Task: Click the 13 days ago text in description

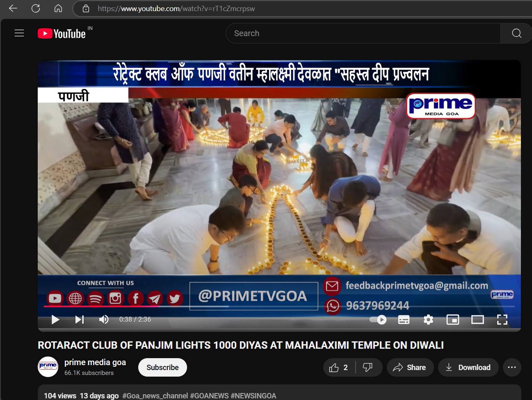Action: tap(99, 396)
